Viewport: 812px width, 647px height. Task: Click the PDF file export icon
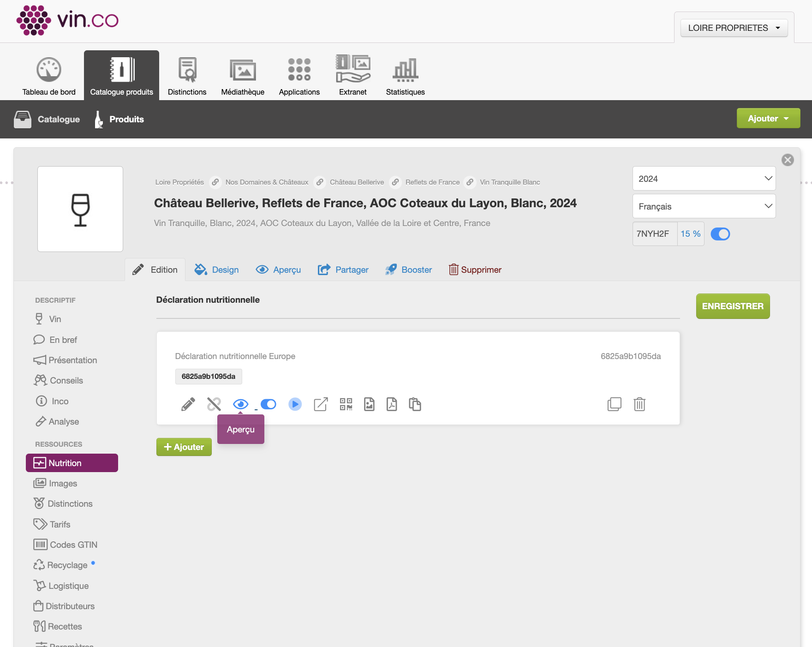click(x=392, y=404)
